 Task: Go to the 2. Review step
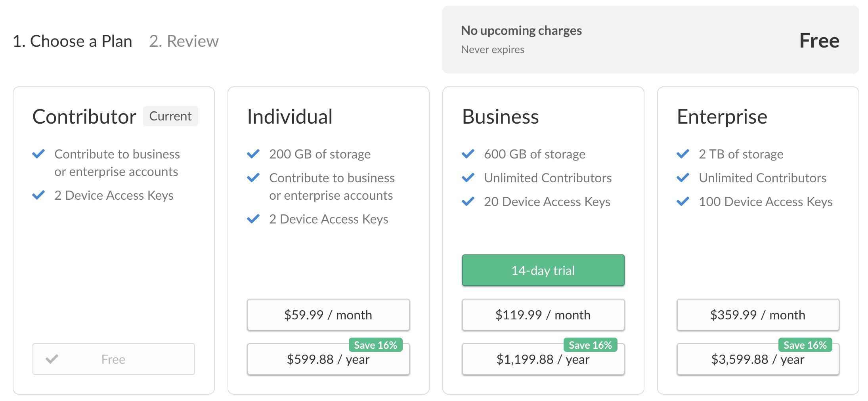(184, 41)
